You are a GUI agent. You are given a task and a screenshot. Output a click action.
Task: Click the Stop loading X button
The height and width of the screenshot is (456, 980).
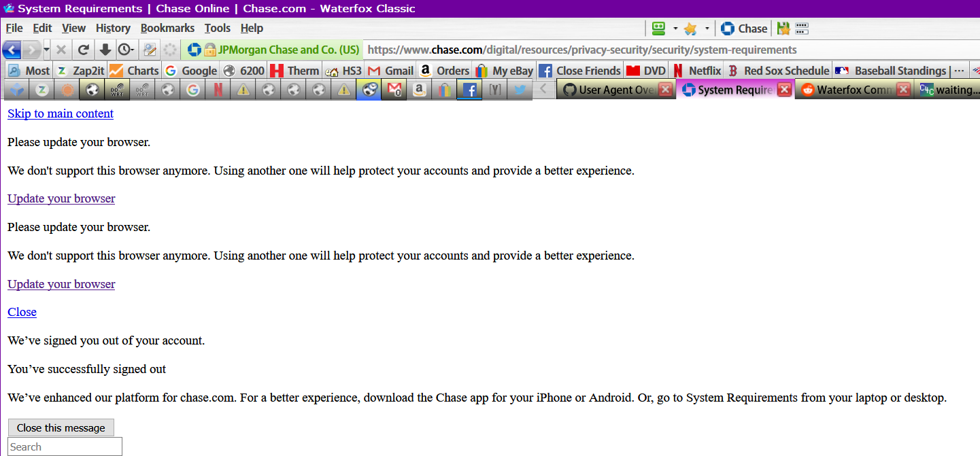point(61,50)
